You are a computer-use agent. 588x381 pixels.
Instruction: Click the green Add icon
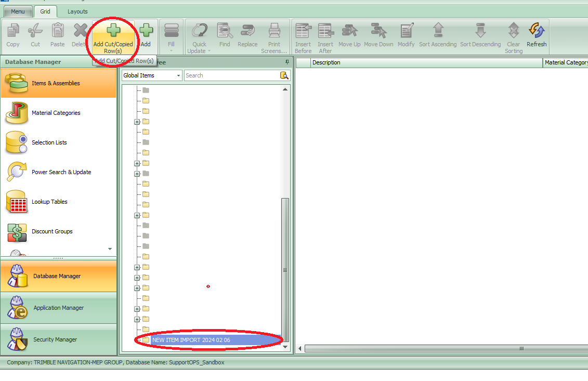(x=146, y=32)
